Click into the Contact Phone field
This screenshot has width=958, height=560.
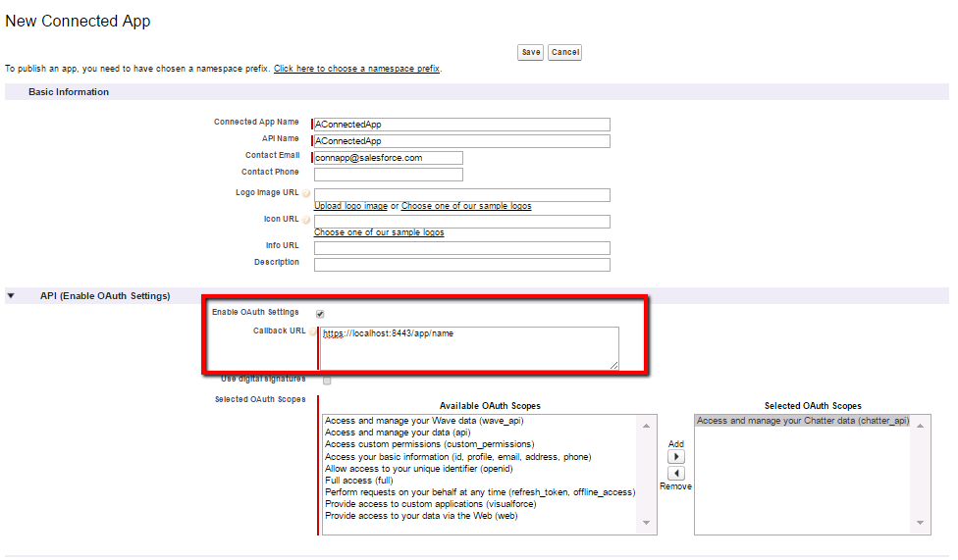click(388, 175)
